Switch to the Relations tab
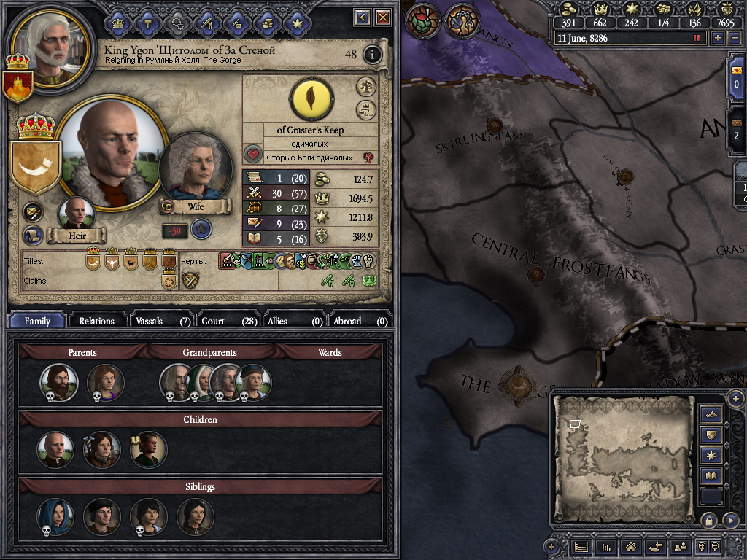This screenshot has height=560, width=747. coord(97,321)
